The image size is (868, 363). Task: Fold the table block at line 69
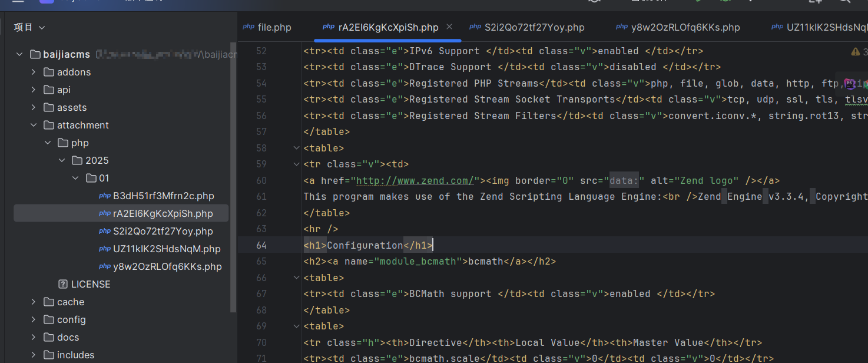click(x=296, y=326)
